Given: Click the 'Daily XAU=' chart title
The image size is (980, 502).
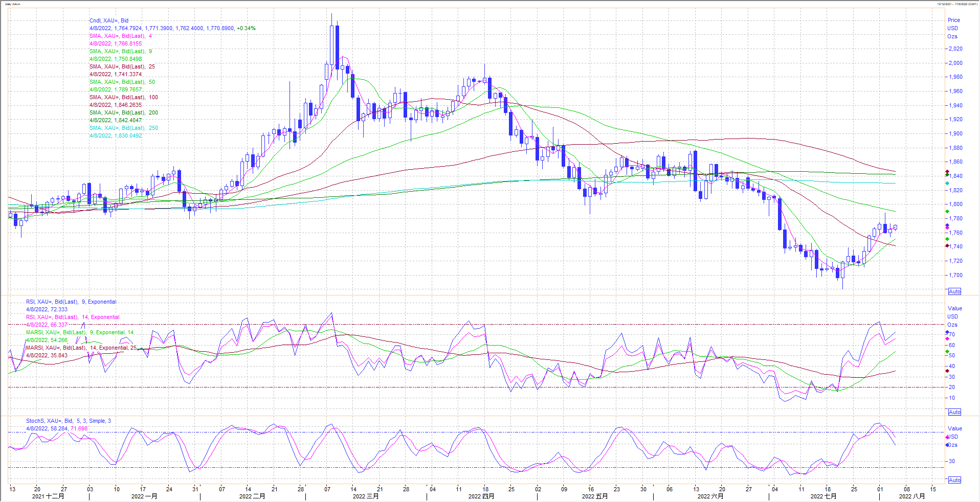Looking at the screenshot, I should (13, 4).
